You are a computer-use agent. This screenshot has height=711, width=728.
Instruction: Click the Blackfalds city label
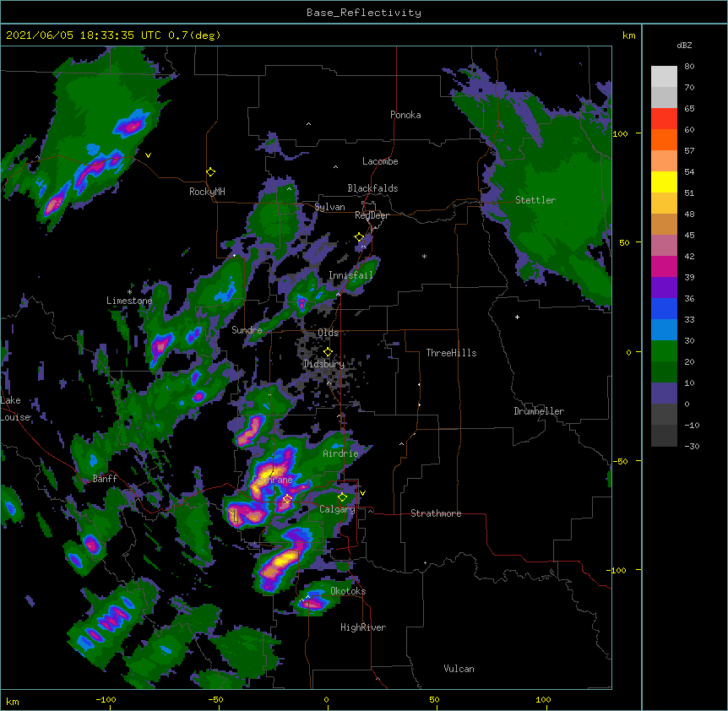[x=372, y=188]
